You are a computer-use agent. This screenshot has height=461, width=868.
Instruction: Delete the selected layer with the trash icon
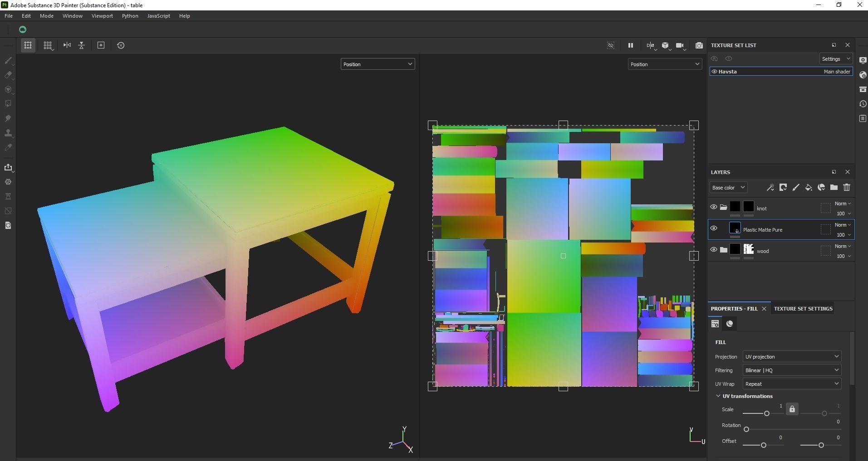point(847,188)
